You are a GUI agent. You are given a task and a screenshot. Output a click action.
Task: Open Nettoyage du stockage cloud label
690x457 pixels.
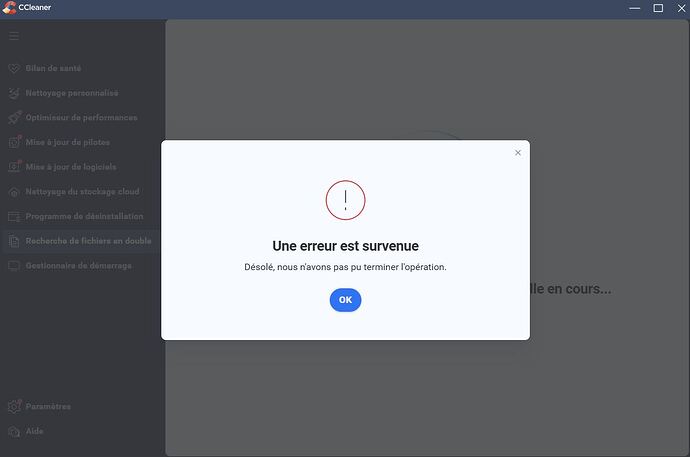click(x=82, y=192)
